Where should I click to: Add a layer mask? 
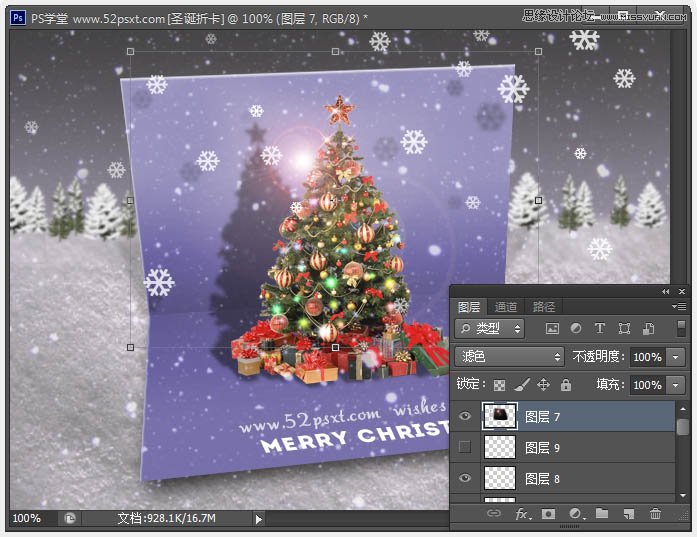(x=548, y=514)
